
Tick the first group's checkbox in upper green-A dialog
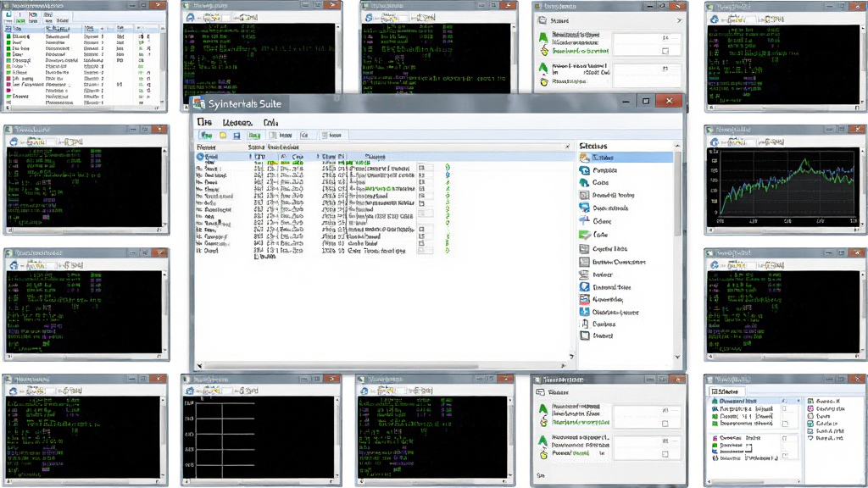pos(665,51)
